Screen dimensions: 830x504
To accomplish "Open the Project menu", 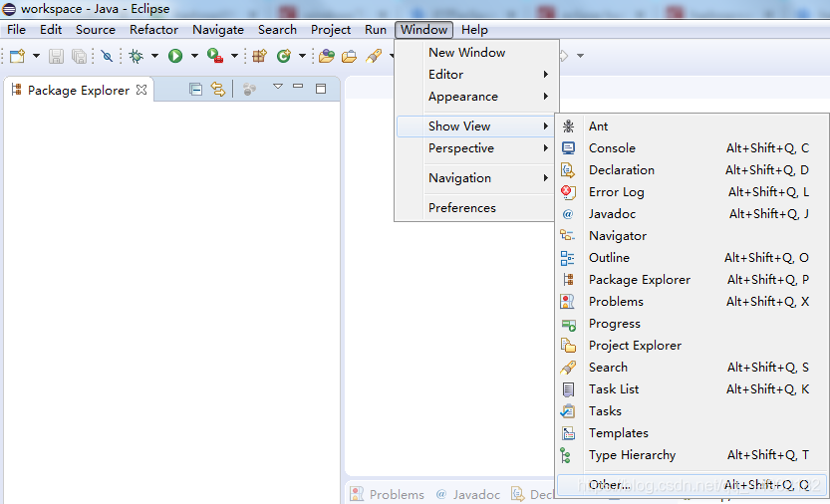I will [331, 30].
